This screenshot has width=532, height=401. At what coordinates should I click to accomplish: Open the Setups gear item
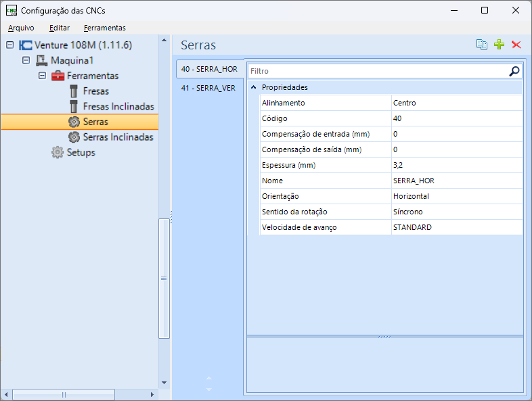(x=58, y=153)
